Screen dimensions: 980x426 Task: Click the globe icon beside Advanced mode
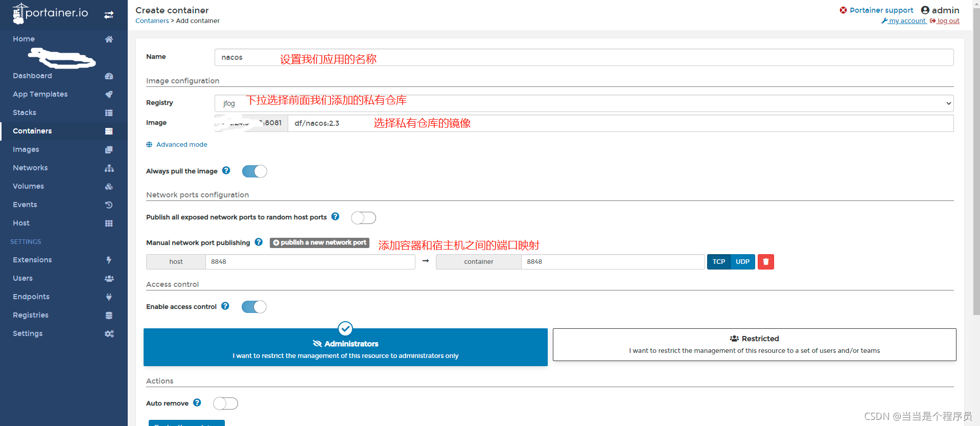(149, 145)
